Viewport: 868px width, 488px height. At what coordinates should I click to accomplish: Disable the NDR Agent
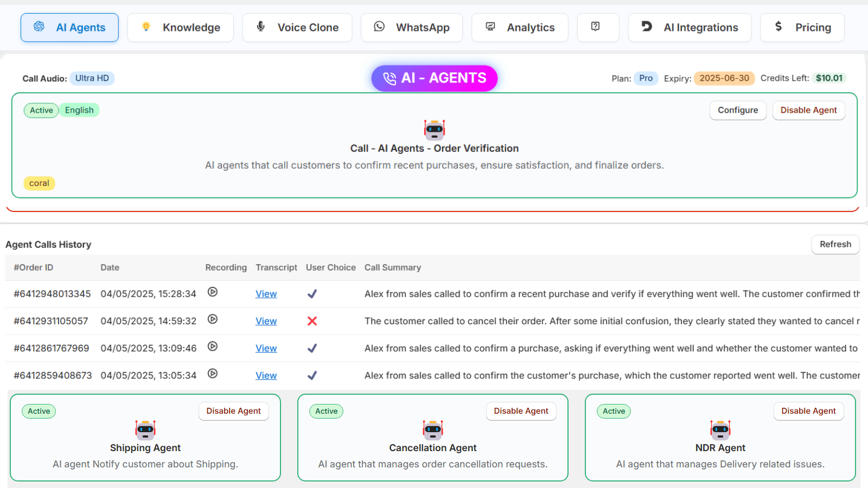click(808, 411)
